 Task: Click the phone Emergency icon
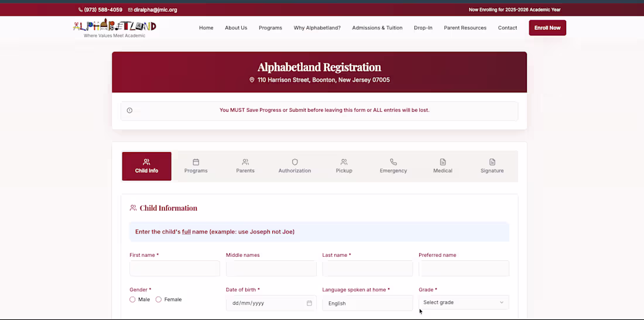click(393, 162)
